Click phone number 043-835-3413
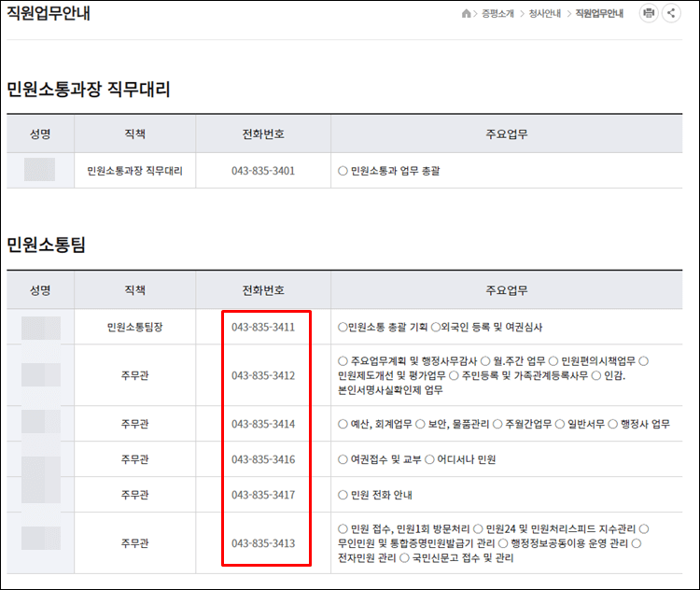 tap(263, 543)
